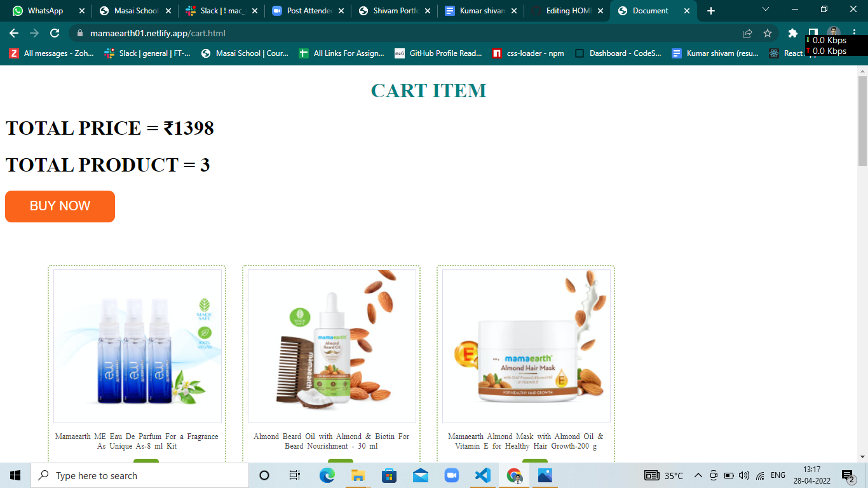Image resolution: width=868 pixels, height=488 pixels.
Task: Open the weather widget showing 35°C
Action: tap(664, 475)
